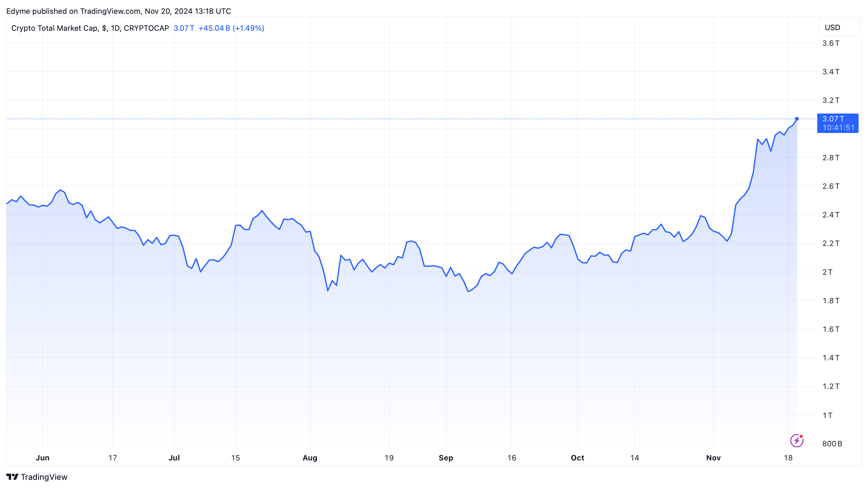Screen dimensions: 868x488
Task: Click the blue dot at the line end
Action: point(797,119)
